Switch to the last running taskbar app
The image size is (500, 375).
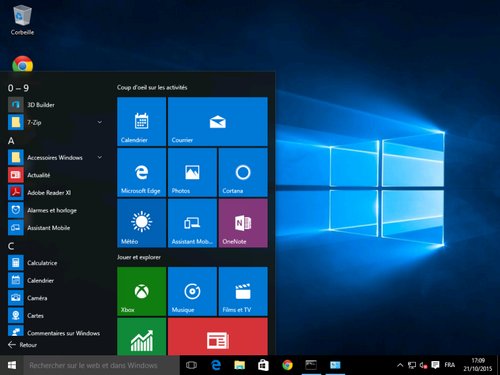[x=335, y=365]
